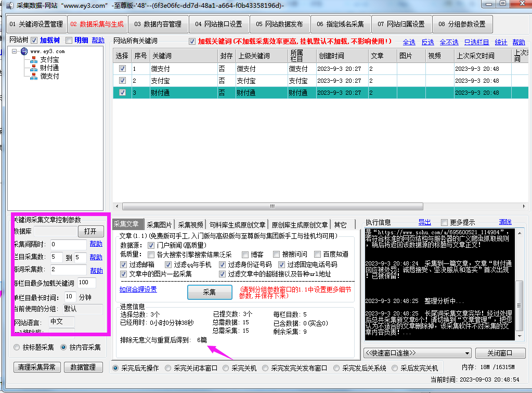Click the 关闭窗口 button
This screenshot has height=393, width=532.
[500, 353]
